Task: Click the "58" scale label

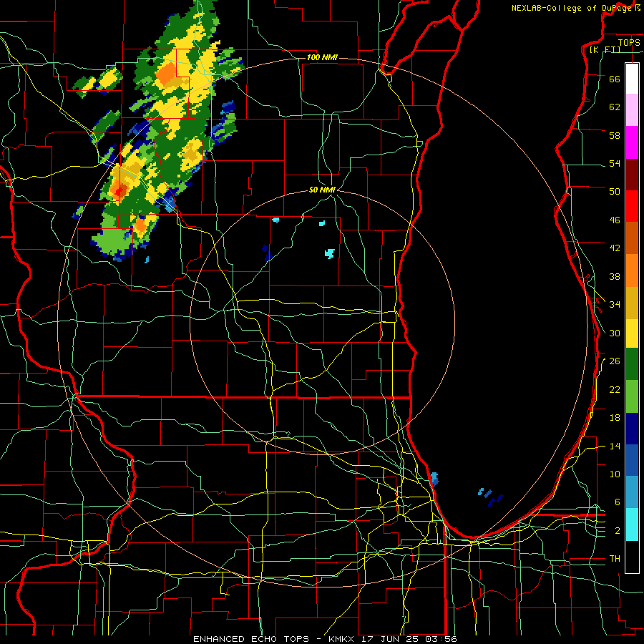Action: click(615, 135)
